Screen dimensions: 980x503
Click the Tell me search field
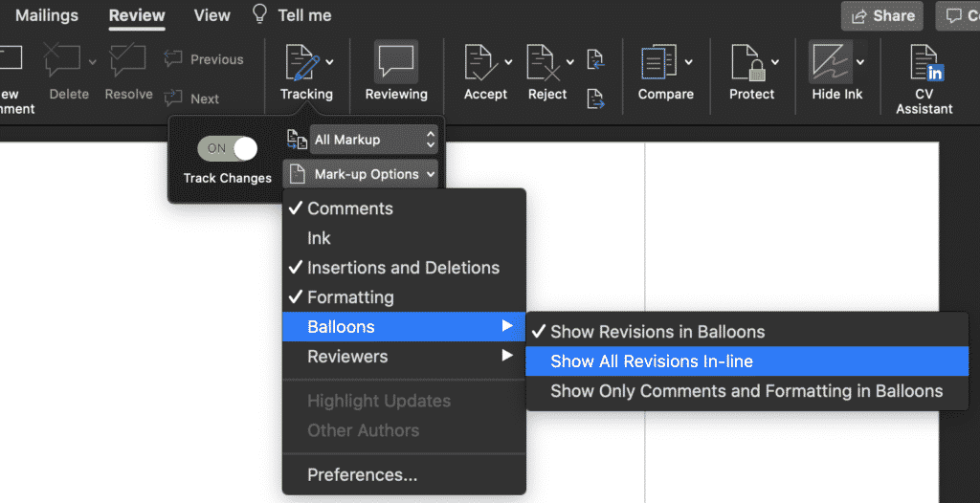coord(304,15)
